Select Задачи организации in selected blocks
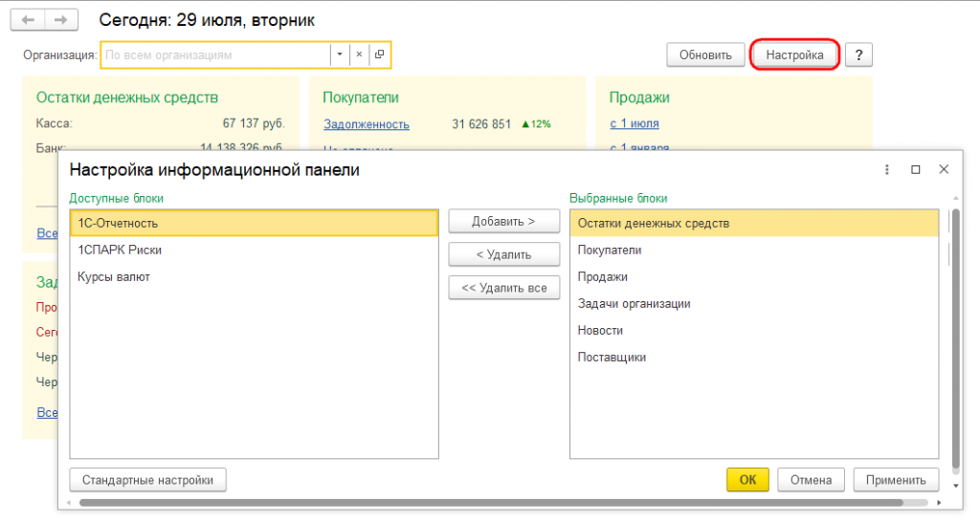Viewport: 980px width, 523px height. [754, 304]
